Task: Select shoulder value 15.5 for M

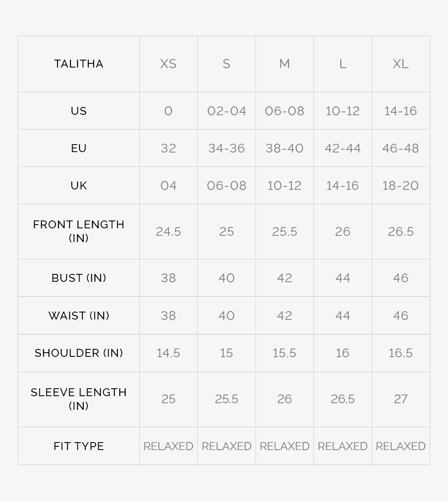Action: pyautogui.click(x=284, y=353)
